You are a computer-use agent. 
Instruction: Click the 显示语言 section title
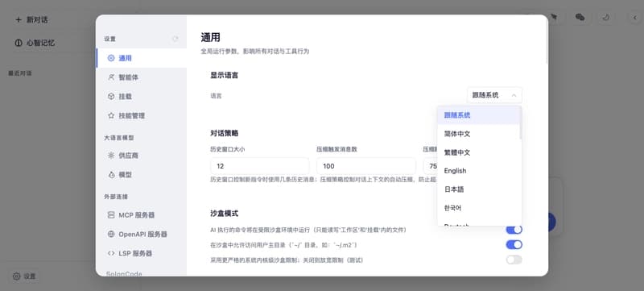click(x=225, y=75)
